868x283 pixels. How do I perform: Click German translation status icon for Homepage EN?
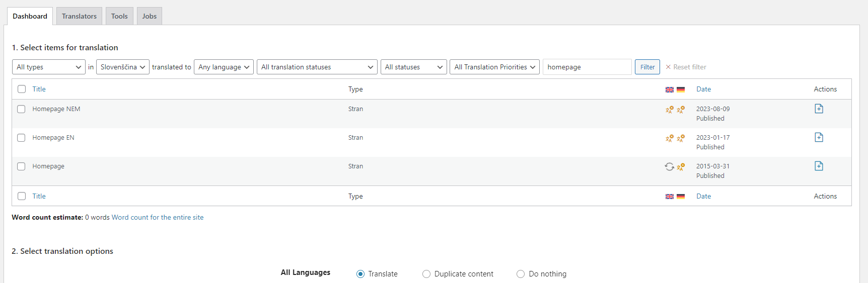coord(681,138)
